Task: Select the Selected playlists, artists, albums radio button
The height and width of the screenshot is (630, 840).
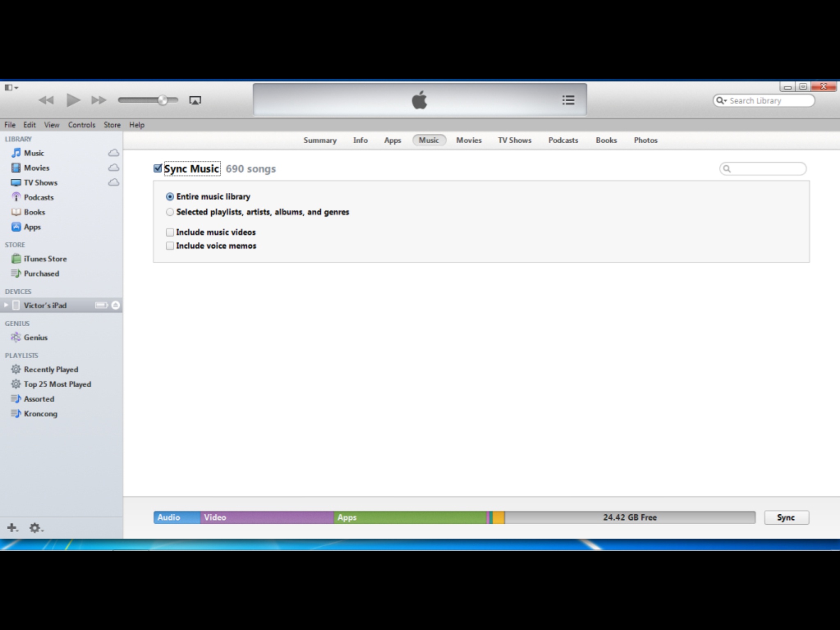Action: tap(170, 212)
